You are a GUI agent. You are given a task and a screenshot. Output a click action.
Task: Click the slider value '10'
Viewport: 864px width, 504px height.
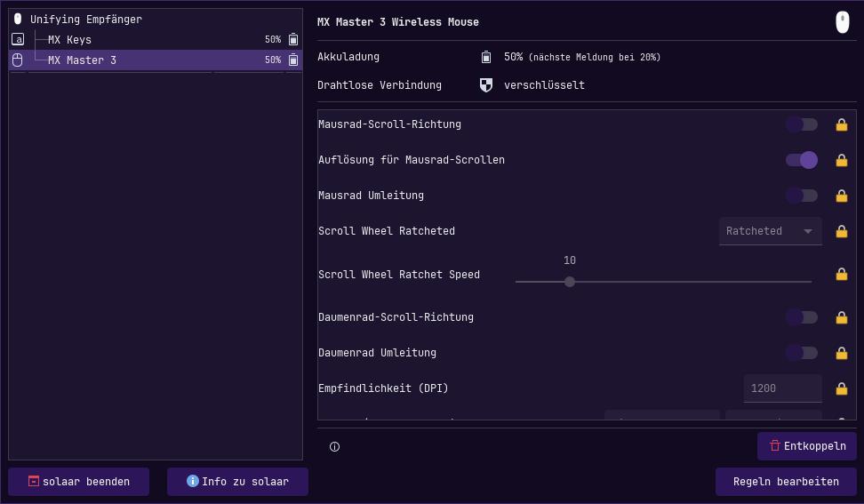(x=570, y=260)
